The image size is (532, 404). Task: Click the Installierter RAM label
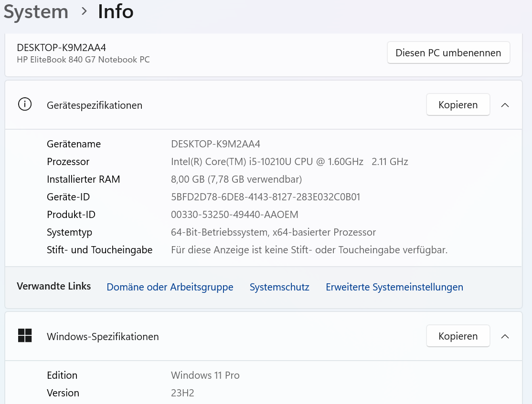pyautogui.click(x=84, y=179)
